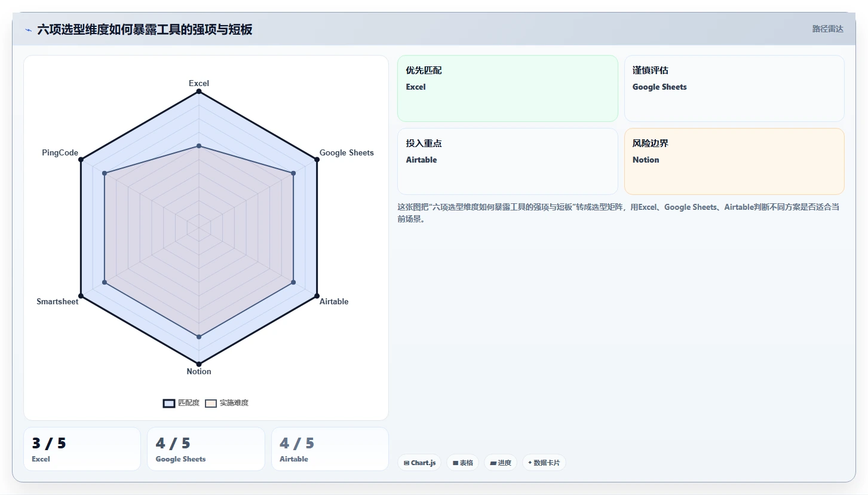The image size is (868, 495).
Task: Select the 谨慎评估 Google Sheets card
Action: tap(734, 88)
